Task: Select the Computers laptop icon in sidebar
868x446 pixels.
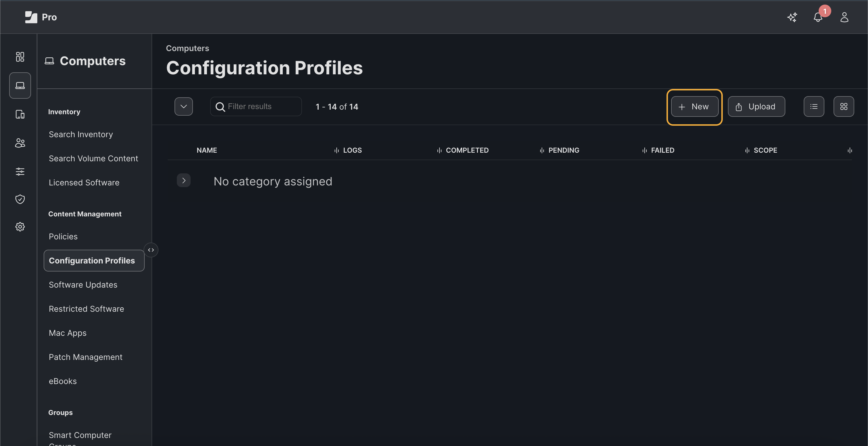Action: (20, 85)
